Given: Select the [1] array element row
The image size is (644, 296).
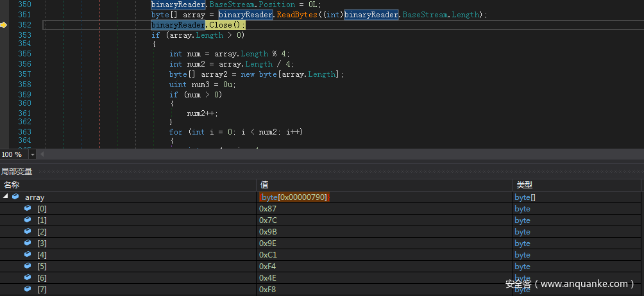Looking at the screenshot, I should click(42, 220).
